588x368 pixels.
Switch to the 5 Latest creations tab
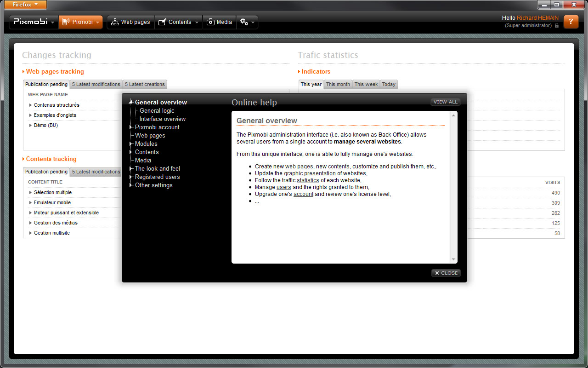145,84
